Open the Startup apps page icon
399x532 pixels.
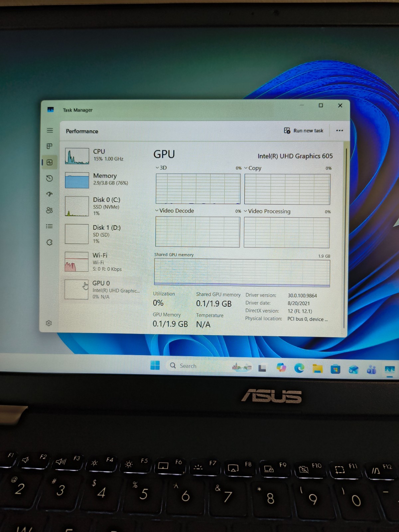click(50, 194)
